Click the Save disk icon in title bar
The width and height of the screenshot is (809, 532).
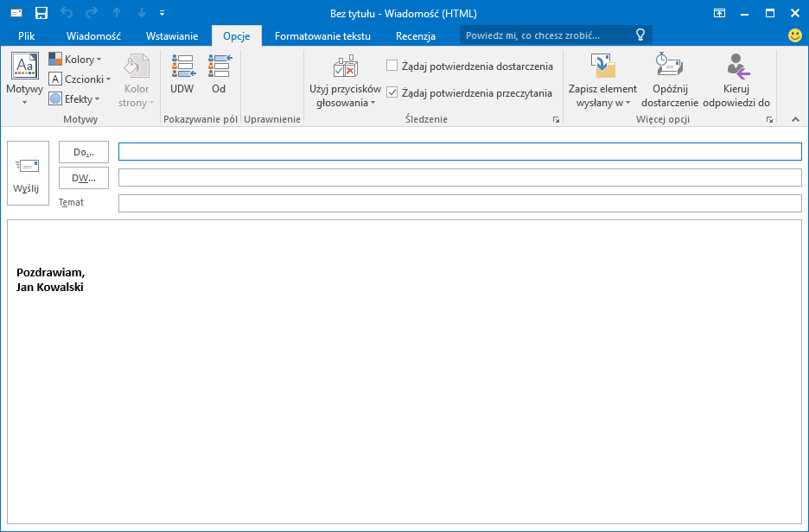coord(41,13)
